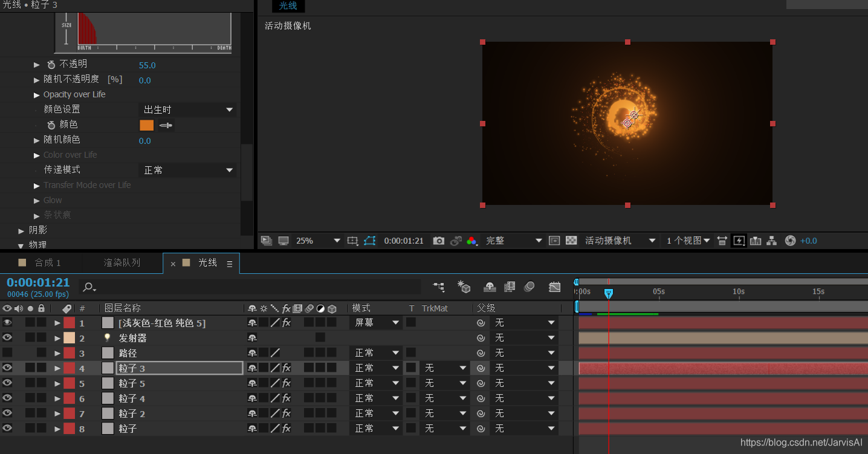Open the RGB channel display icon

(x=472, y=241)
